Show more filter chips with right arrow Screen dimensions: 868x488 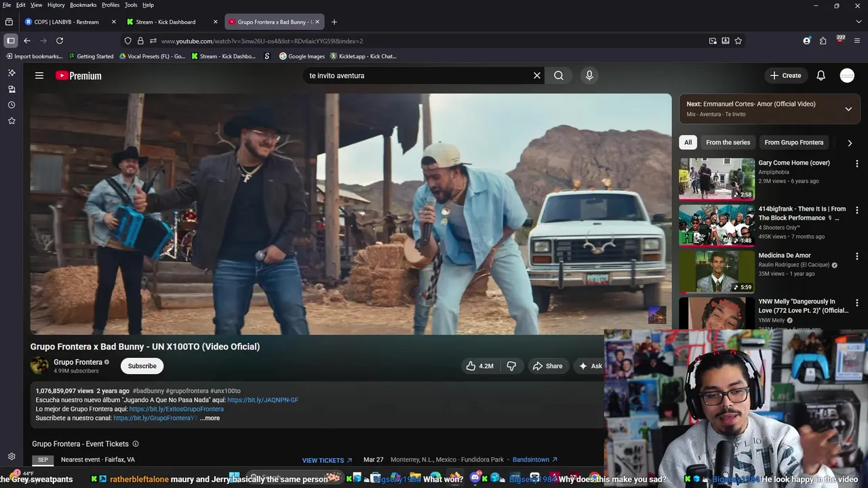(850, 143)
